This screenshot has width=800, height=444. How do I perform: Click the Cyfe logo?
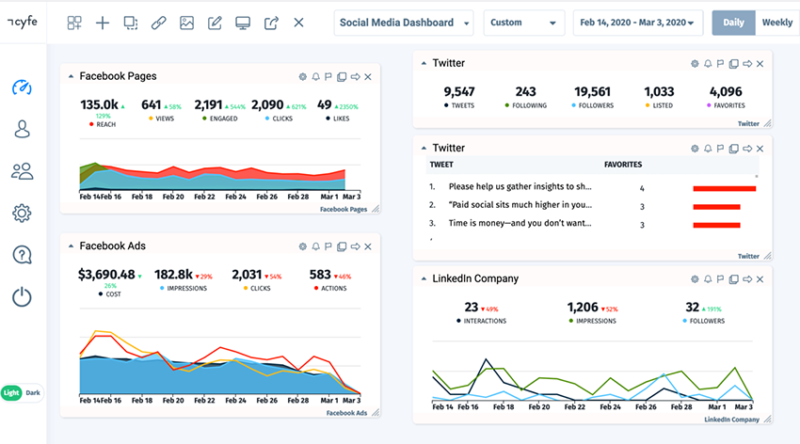pyautogui.click(x=22, y=22)
